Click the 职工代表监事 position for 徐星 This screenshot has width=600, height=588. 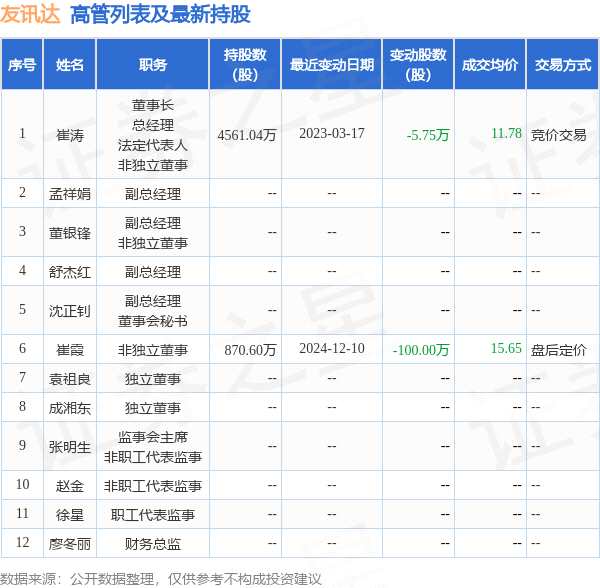[x=153, y=515]
